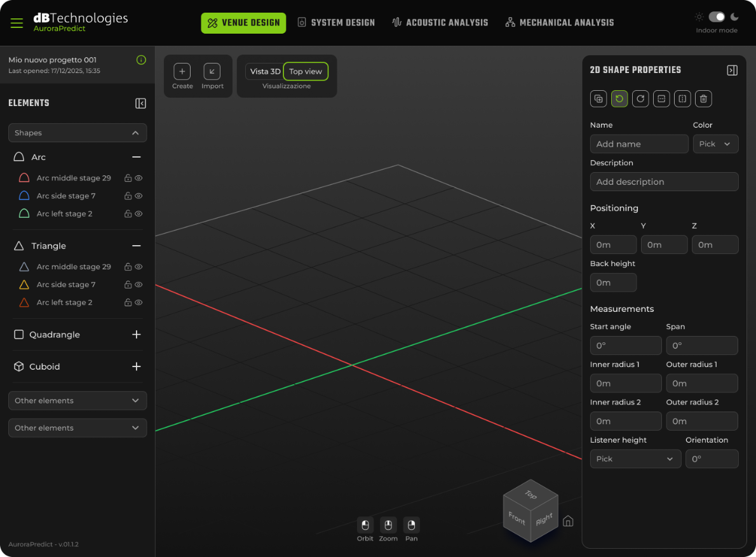Toggle visibility of Arc left stage 2 arc
Viewport: 756px width, 557px height.
tap(138, 213)
